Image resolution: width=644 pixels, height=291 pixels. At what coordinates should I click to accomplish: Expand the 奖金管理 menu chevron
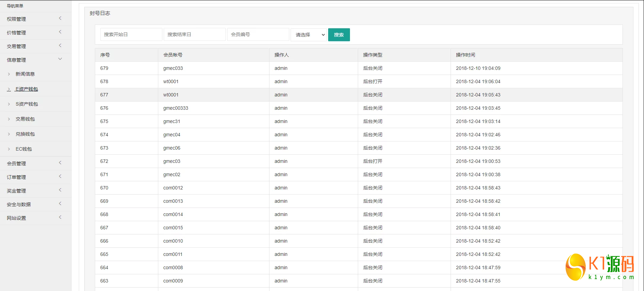coord(60,190)
